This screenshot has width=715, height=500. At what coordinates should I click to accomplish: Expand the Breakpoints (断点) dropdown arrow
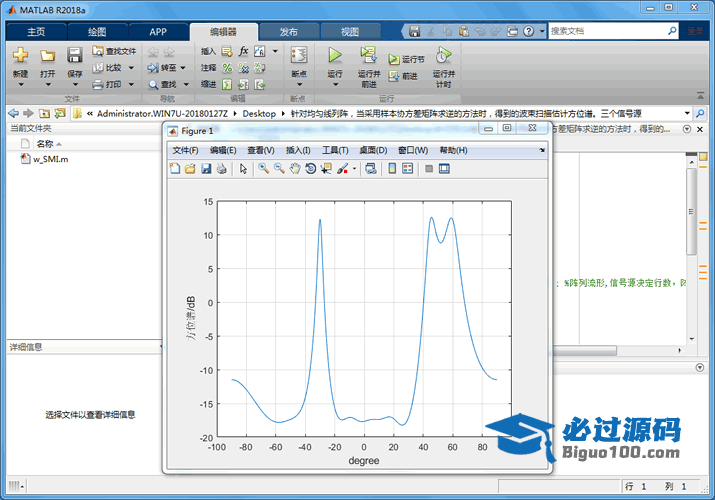299,85
